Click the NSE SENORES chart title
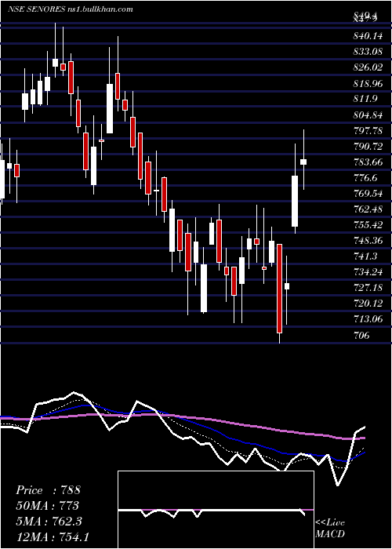Image resolution: width=392 pixels, height=549 pixels. [x=36, y=9]
